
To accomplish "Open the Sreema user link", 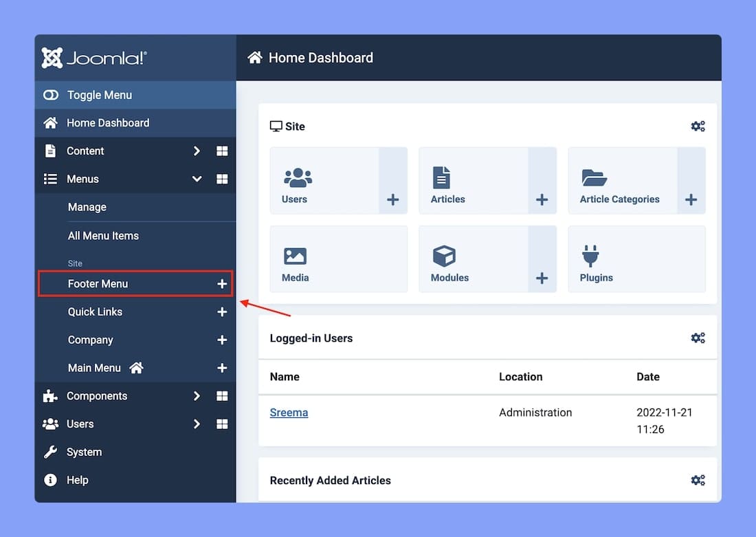I will pos(289,413).
